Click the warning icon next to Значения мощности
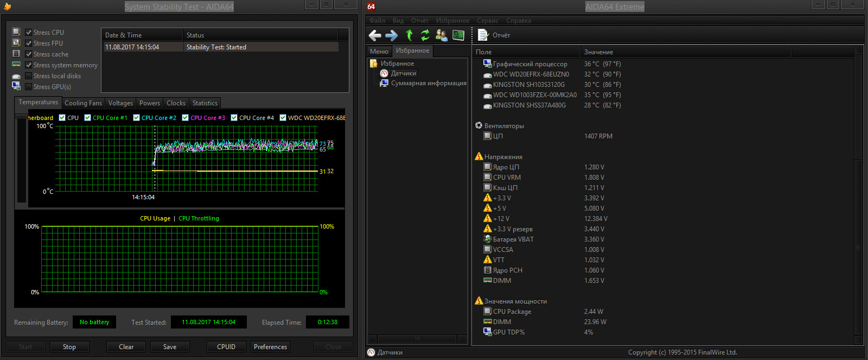Viewport: 868px width, 360px height. [x=478, y=301]
